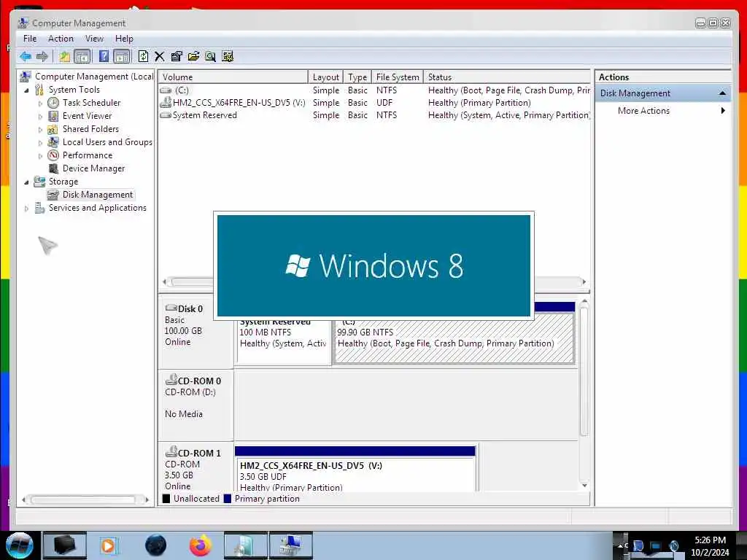Open Firefox from the taskbar

coord(201,545)
